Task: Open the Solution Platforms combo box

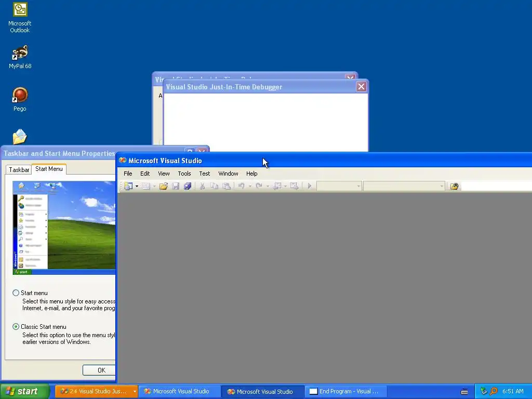Action: click(404, 186)
